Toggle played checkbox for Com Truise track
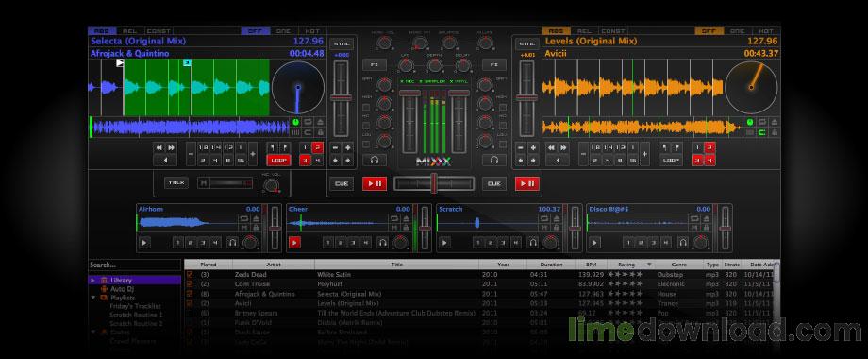The image size is (868, 359). pyautogui.click(x=190, y=284)
